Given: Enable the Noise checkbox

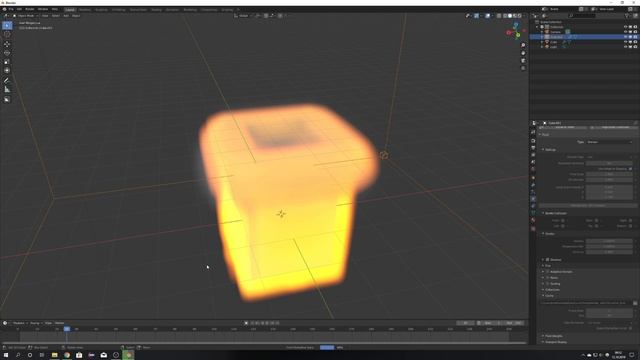Looking at the screenshot, I should [x=548, y=278].
